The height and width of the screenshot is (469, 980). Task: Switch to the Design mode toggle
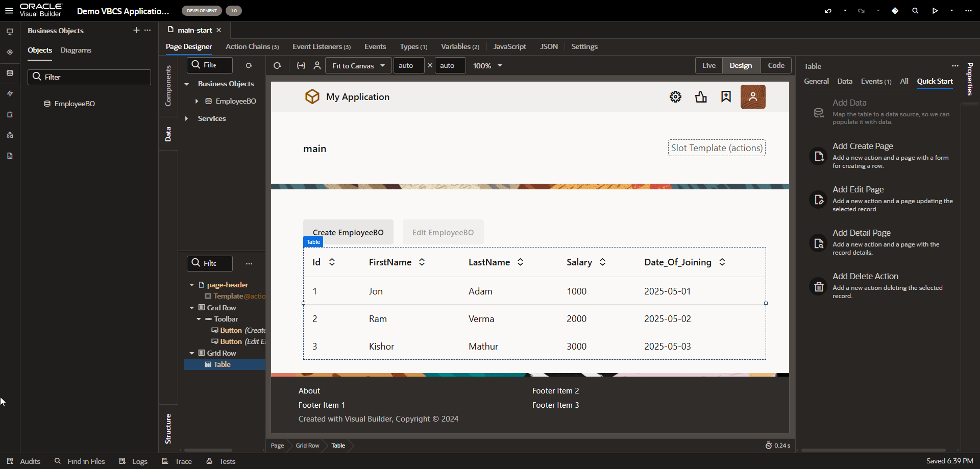tap(741, 65)
